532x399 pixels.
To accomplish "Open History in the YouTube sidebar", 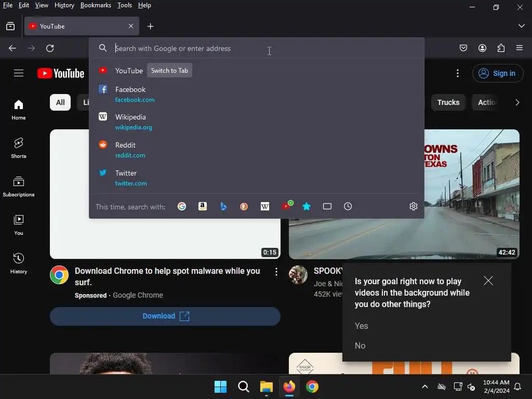I will (x=19, y=263).
